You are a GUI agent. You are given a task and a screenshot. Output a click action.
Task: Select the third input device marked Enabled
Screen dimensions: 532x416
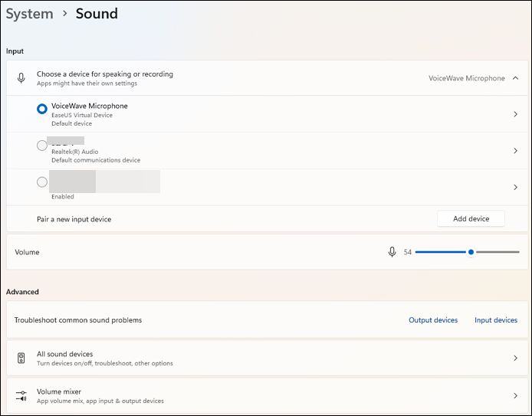42,182
